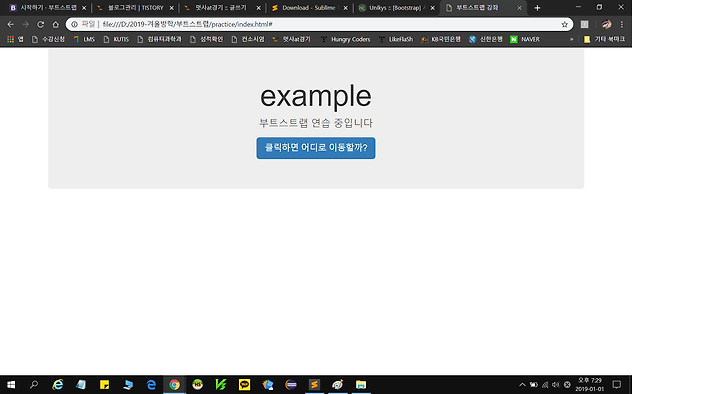
Task: Switch to the TISTORY blog tab
Action: tap(135, 8)
